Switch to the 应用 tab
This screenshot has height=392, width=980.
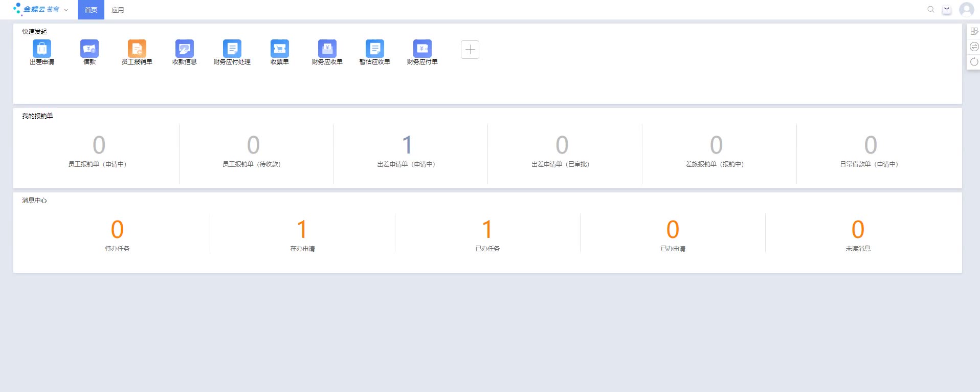pyautogui.click(x=118, y=10)
